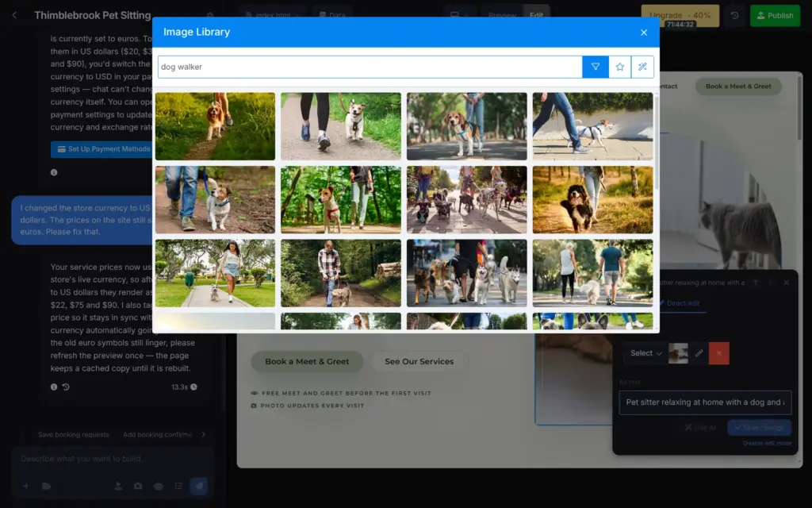Select the man in plaid shirt with dog photo
The height and width of the screenshot is (508, 812).
[x=341, y=273]
